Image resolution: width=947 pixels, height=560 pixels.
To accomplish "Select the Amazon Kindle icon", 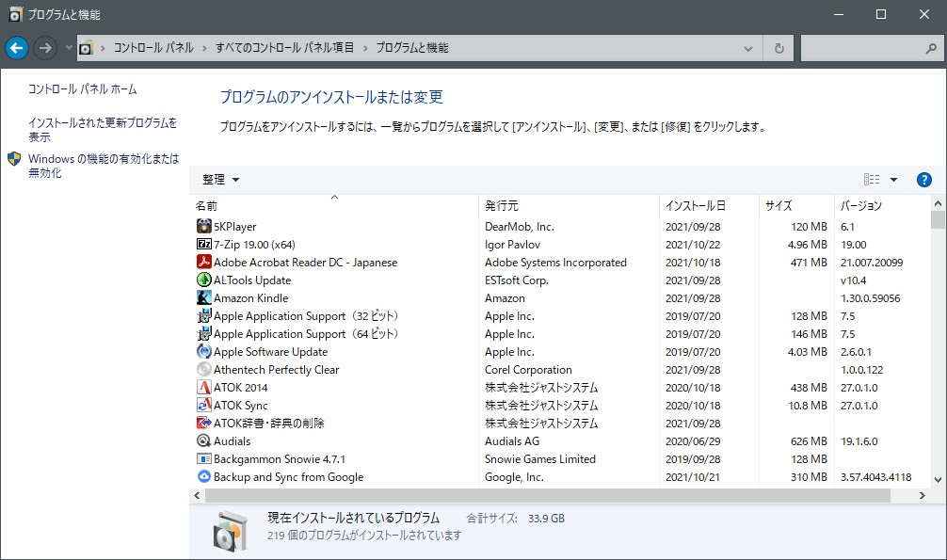I will [204, 297].
